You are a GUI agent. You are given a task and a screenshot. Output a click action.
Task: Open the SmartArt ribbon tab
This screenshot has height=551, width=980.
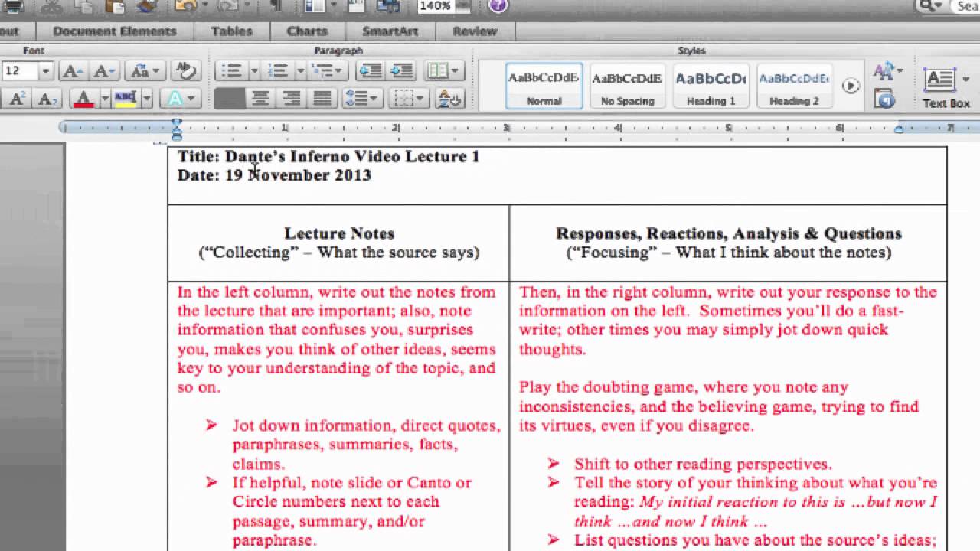pos(390,31)
